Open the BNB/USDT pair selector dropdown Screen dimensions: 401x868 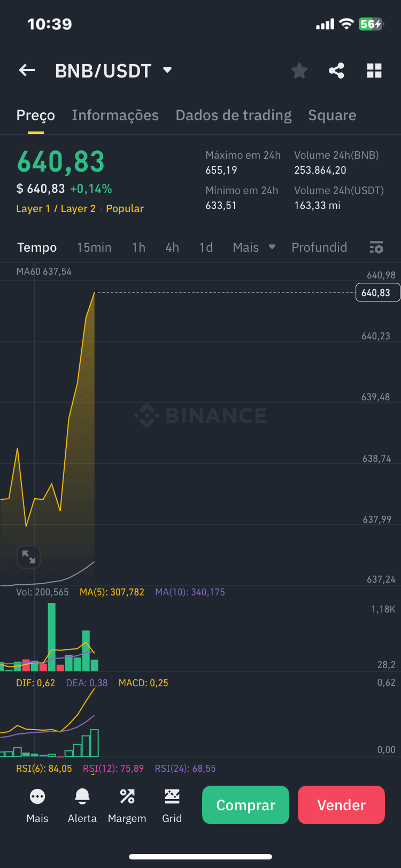(167, 70)
